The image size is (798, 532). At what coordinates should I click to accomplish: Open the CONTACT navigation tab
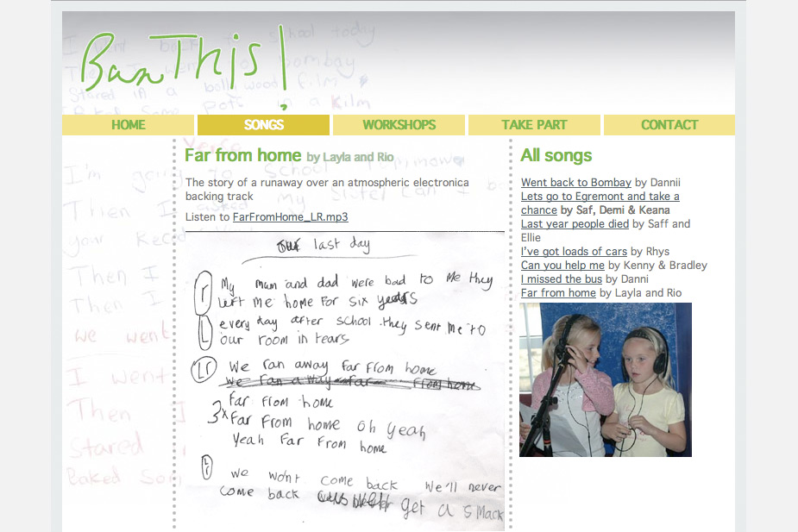point(669,125)
